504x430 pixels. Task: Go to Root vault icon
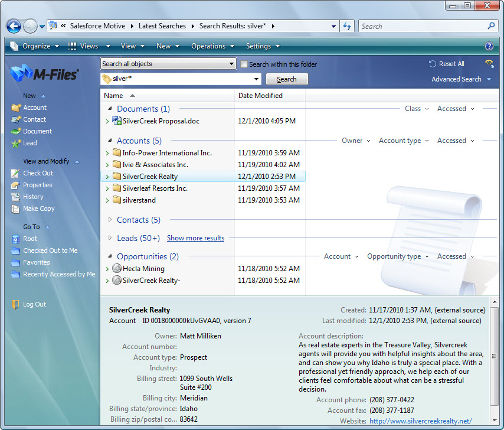point(15,239)
